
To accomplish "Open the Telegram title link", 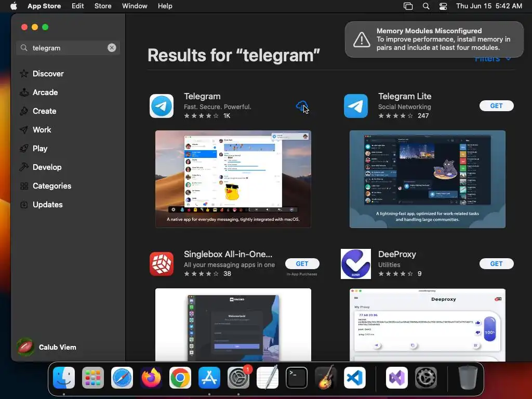I will click(202, 96).
